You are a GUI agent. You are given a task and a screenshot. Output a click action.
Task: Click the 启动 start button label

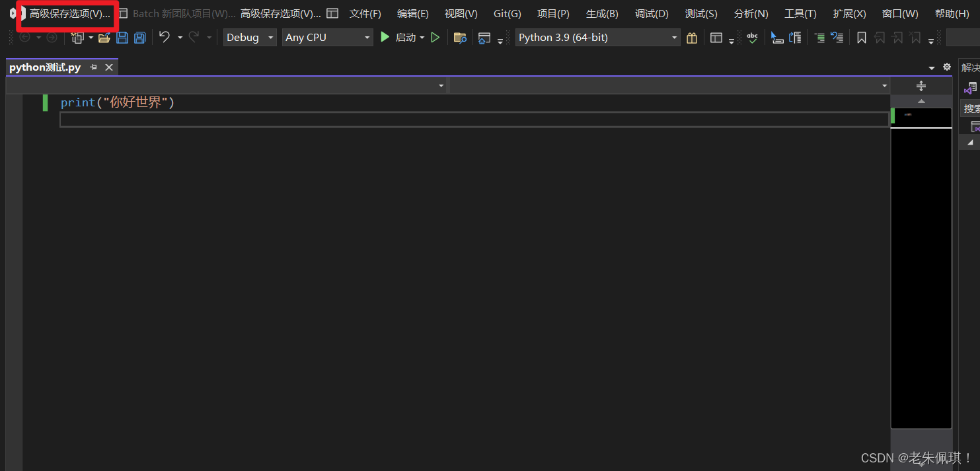[405, 38]
